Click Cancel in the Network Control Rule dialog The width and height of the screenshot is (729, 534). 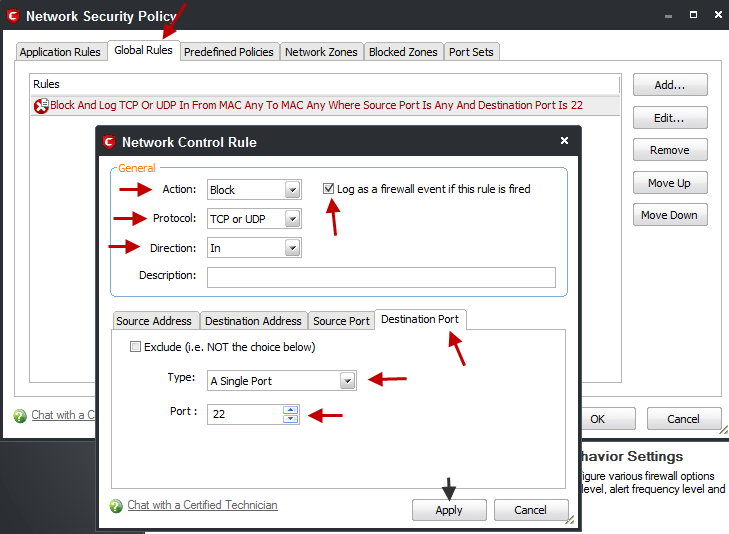click(530, 510)
